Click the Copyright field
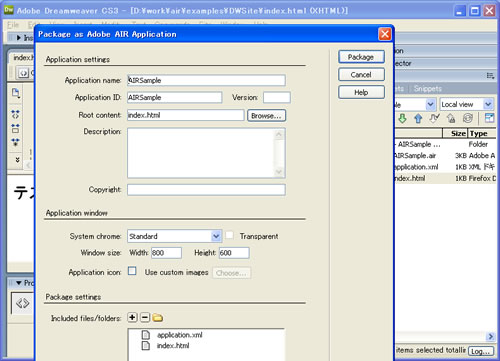The height and width of the screenshot is (361, 500). pos(206,190)
